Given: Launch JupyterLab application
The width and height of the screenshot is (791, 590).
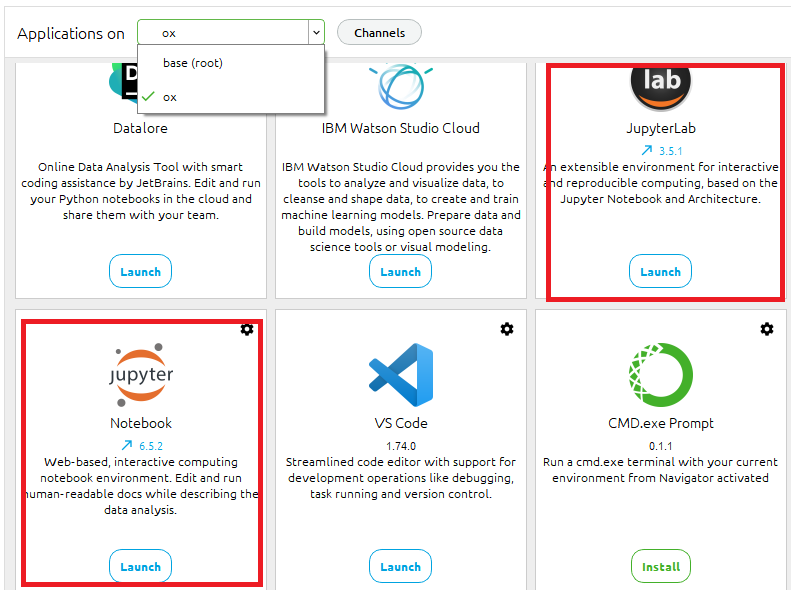Looking at the screenshot, I should pos(660,271).
